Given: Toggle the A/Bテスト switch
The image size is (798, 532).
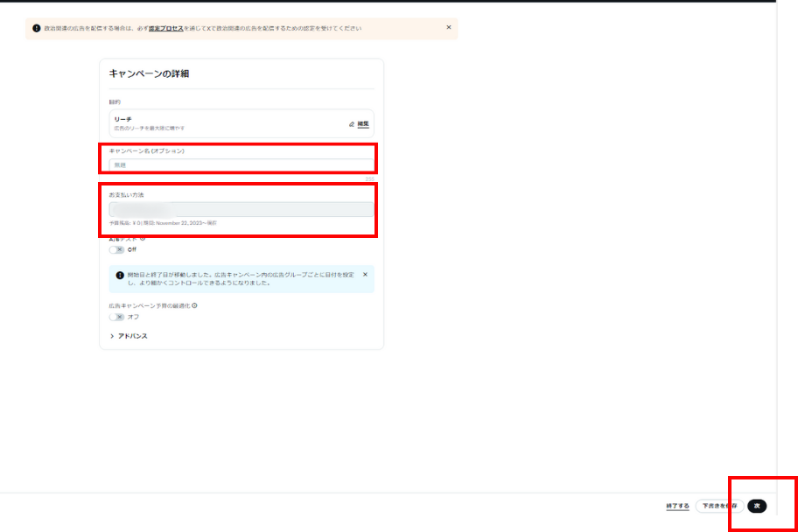Looking at the screenshot, I should [117, 249].
